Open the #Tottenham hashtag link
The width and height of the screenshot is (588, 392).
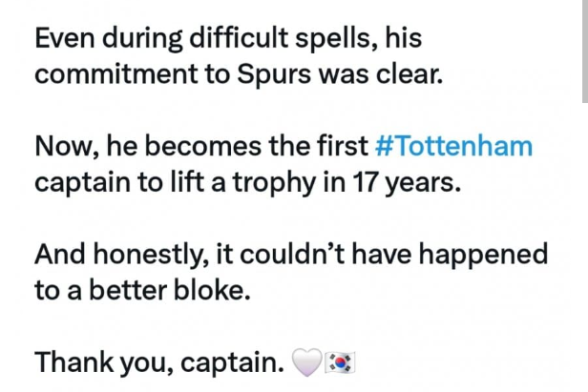pyautogui.click(x=453, y=146)
